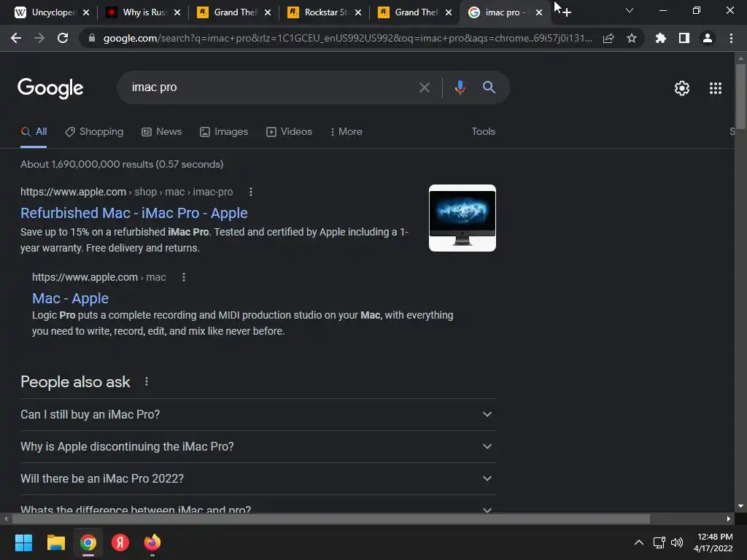Open the Mac - Apple link
747x560 pixels.
(x=70, y=298)
